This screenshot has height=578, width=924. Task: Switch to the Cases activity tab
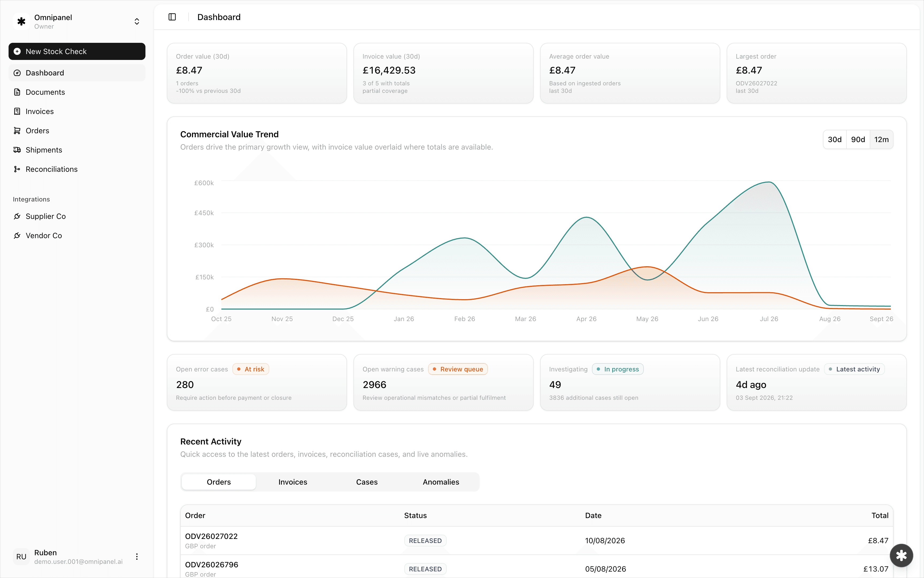click(367, 482)
